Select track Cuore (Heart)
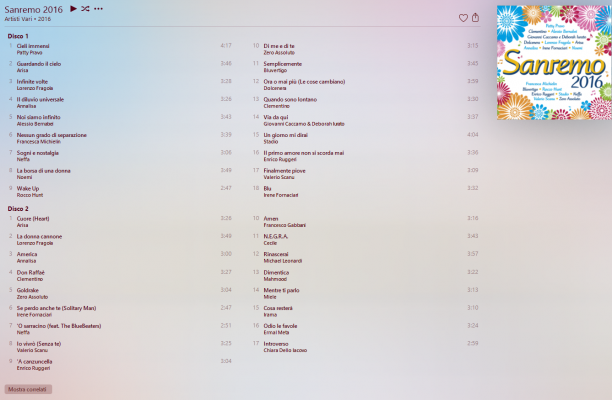 pyautogui.click(x=33, y=219)
